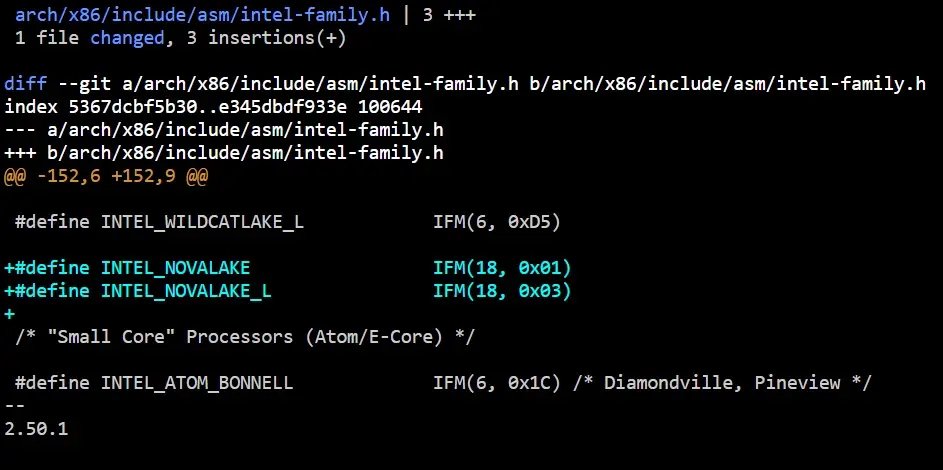Viewport: 943px width, 470px height.
Task: Click the '+++ b/arch/x86' new file path
Action: click(224, 153)
